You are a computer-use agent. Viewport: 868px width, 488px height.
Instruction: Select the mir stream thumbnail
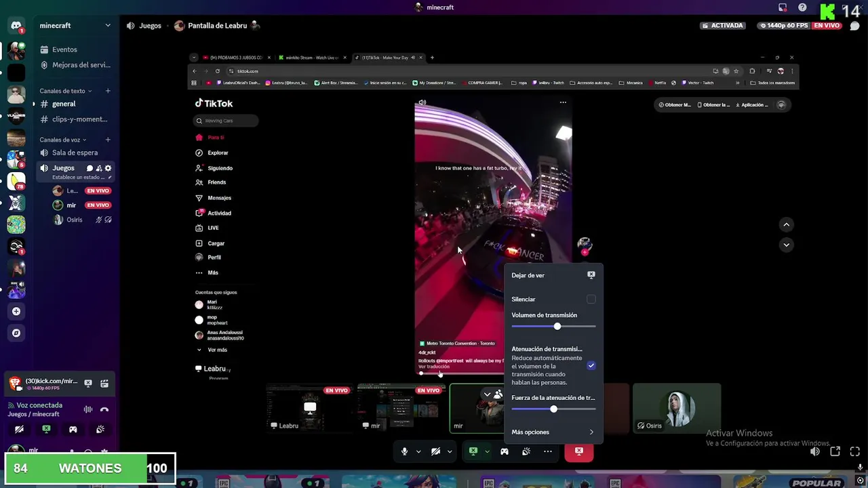point(401,408)
